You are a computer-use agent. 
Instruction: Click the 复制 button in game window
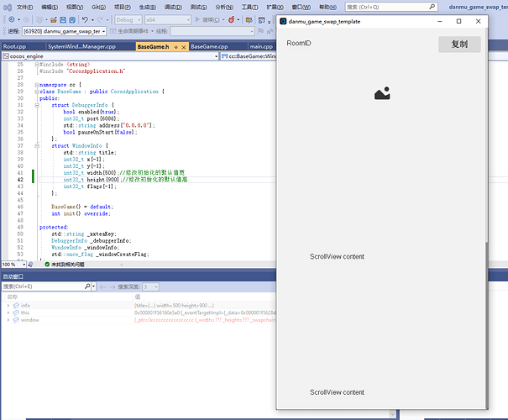point(459,45)
